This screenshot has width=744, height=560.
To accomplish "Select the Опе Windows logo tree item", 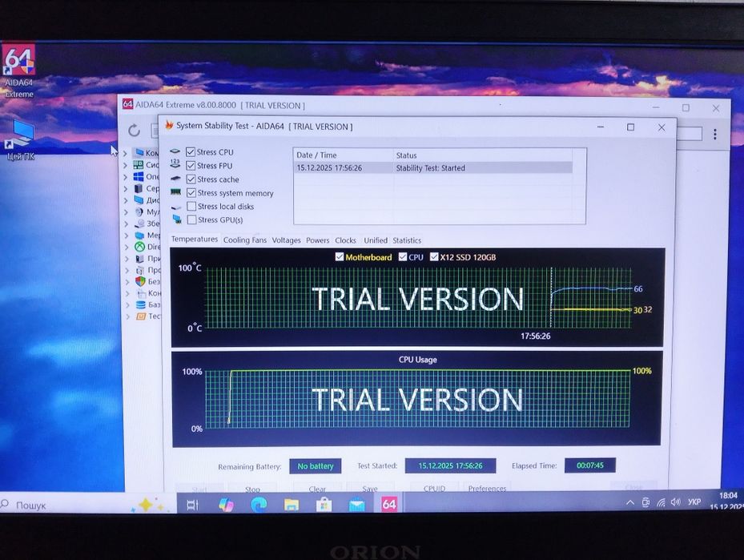I will click(146, 176).
